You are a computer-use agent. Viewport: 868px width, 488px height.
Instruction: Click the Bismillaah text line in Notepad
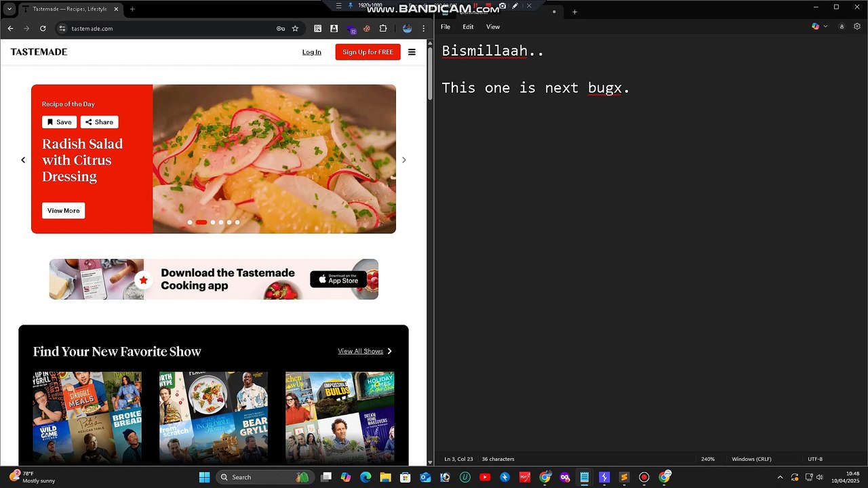coord(493,51)
